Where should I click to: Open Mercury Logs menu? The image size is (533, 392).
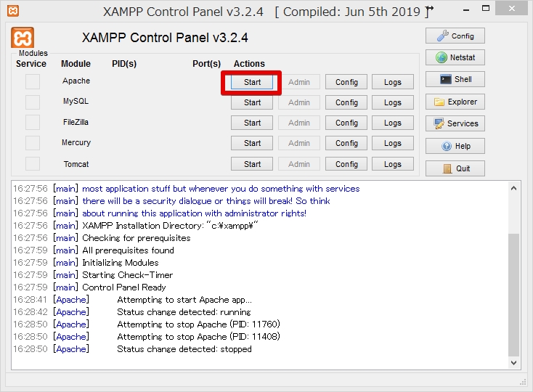pos(393,143)
